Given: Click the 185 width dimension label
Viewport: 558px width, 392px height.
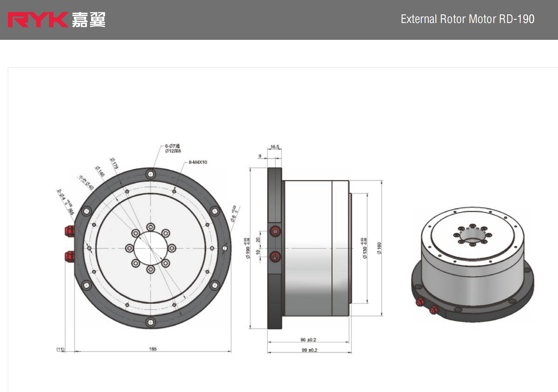Looking at the screenshot, I should click(153, 349).
